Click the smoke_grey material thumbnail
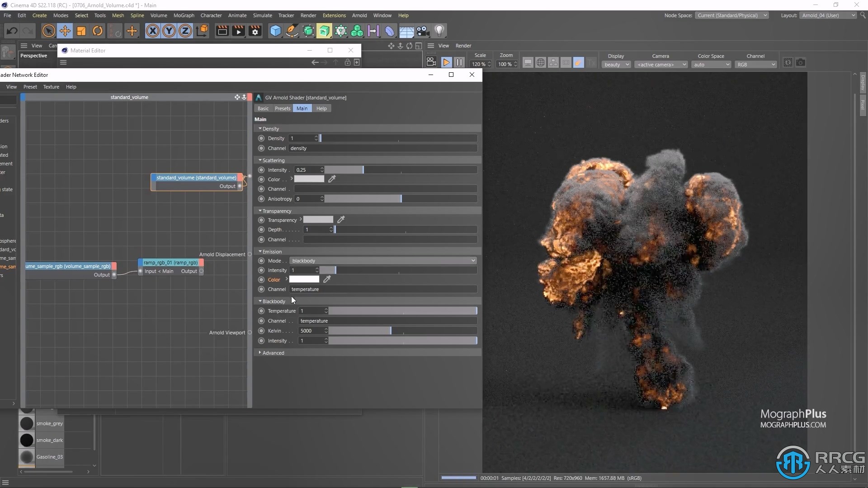This screenshot has height=488, width=868. tap(27, 423)
